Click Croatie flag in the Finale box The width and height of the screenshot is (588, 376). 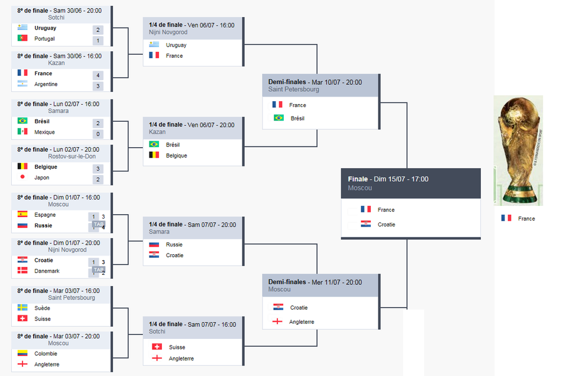[x=366, y=224]
